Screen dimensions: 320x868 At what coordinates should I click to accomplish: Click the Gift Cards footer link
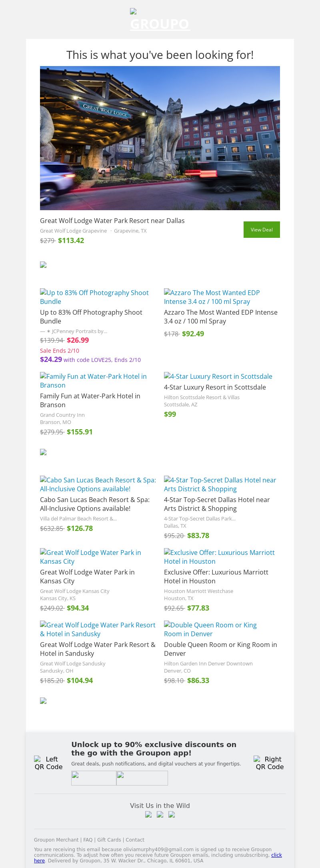(x=109, y=840)
